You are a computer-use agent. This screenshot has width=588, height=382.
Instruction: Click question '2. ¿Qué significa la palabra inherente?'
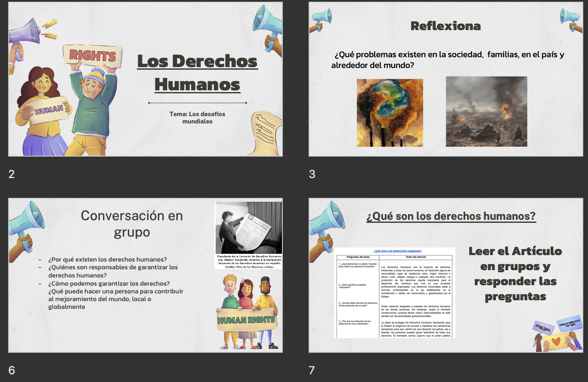click(353, 286)
